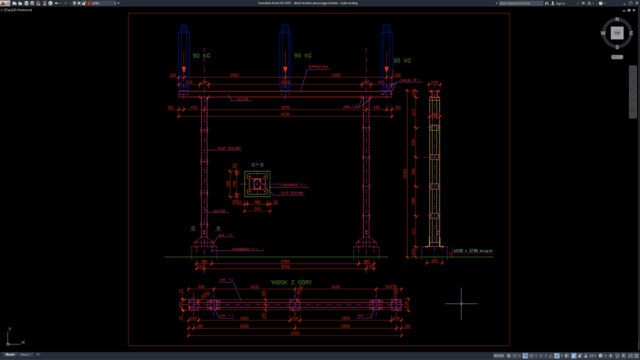Toggle polar tracking in status bar
This screenshot has height=360, width=640.
[531, 356]
